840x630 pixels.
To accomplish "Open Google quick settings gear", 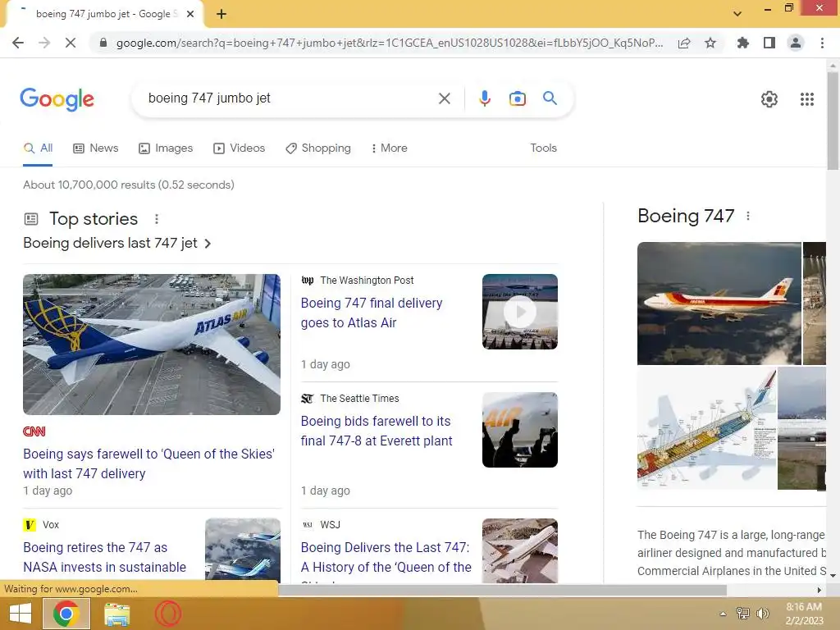I will pyautogui.click(x=769, y=99).
